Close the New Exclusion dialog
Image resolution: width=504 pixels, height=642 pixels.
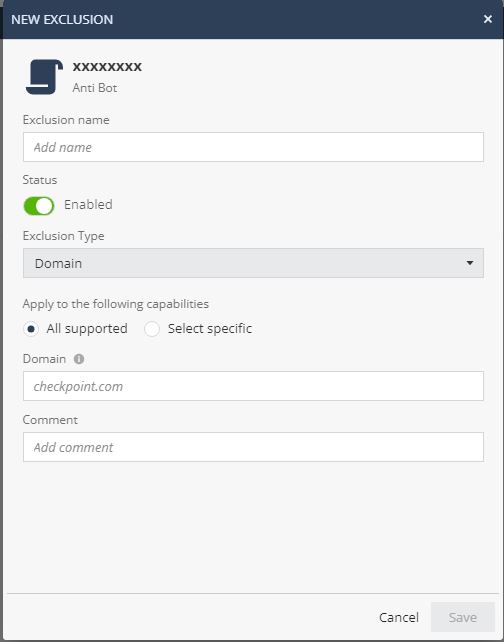click(488, 19)
